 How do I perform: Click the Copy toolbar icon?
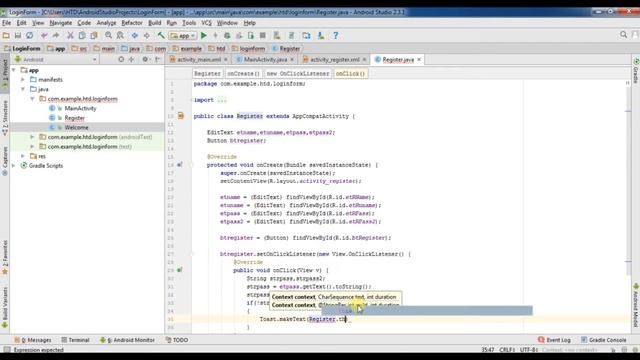point(82,36)
